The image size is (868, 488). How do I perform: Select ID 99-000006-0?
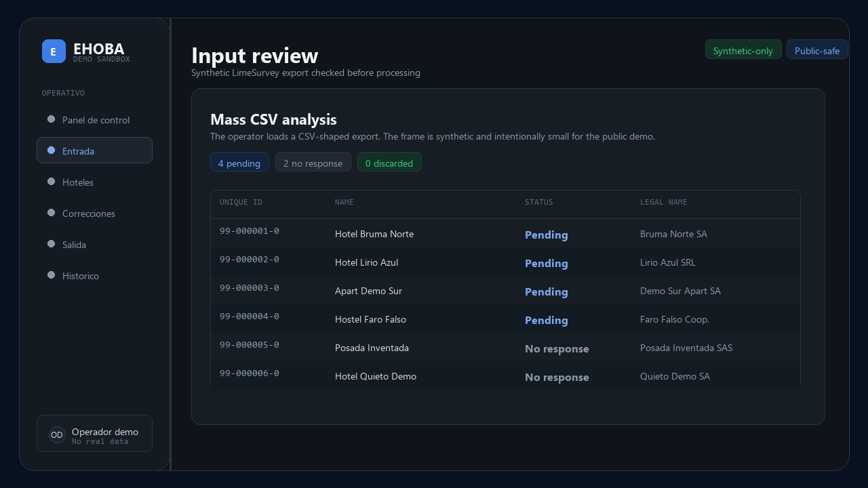[250, 373]
